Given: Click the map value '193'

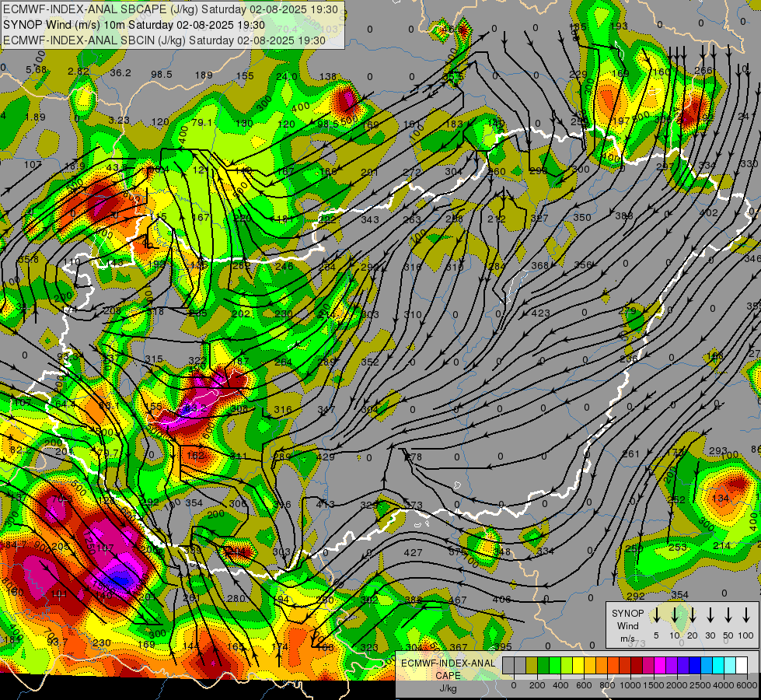Looking at the screenshot, I should coord(619,26).
